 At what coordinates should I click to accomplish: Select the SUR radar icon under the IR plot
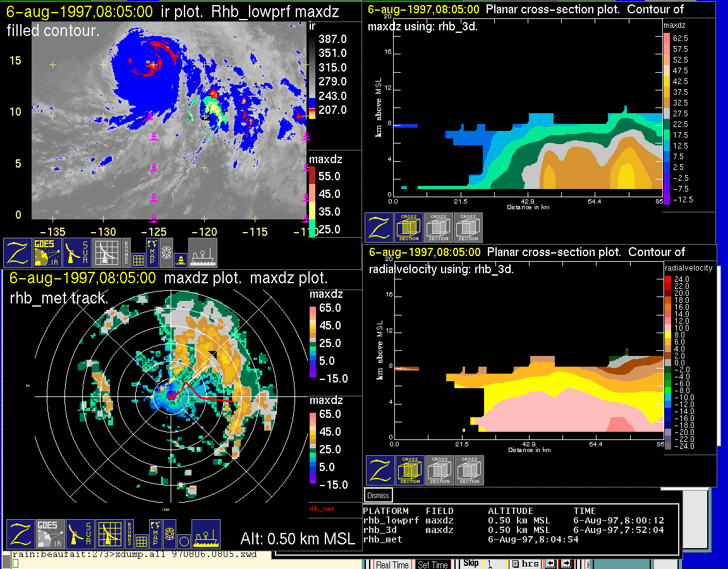pyautogui.click(x=77, y=253)
